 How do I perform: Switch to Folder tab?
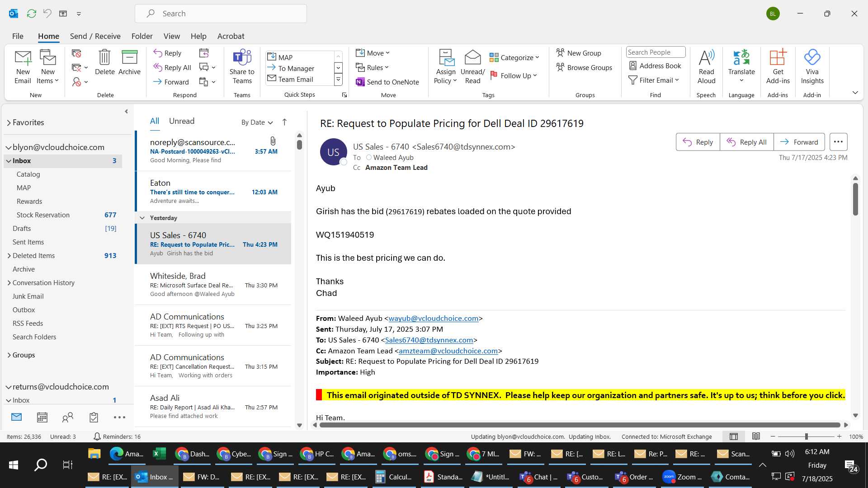click(x=142, y=36)
